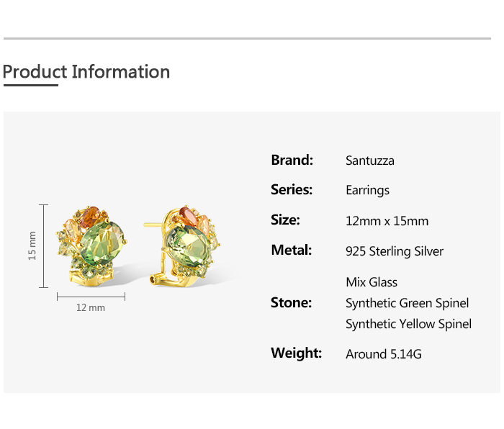Select the left earring front view image
Image resolution: width=504 pixels, height=429 pixels.
(92, 246)
